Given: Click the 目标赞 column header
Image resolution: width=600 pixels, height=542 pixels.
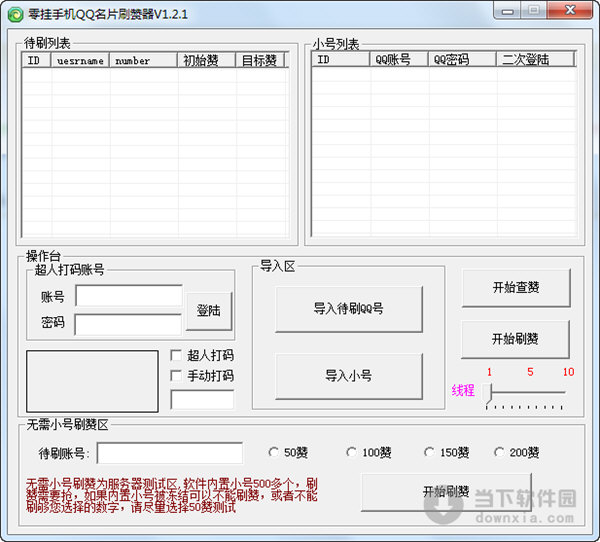Looking at the screenshot, I should point(260,60).
